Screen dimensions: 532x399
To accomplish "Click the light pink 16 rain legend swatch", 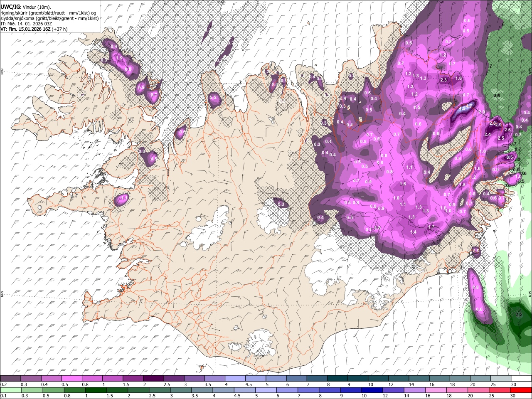I will [x=436, y=390].
